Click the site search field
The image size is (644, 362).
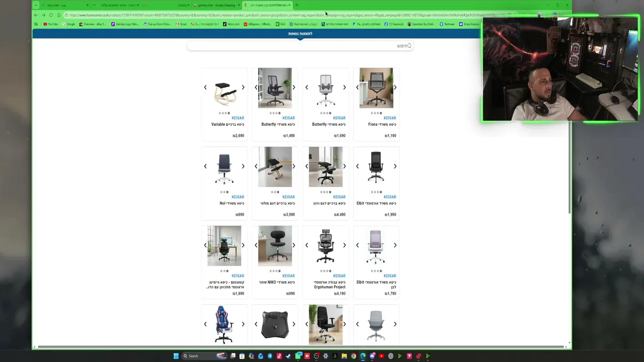[300, 46]
